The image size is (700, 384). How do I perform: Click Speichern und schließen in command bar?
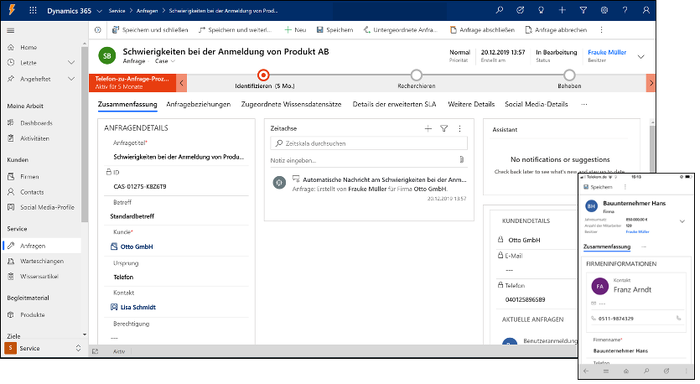(x=150, y=30)
